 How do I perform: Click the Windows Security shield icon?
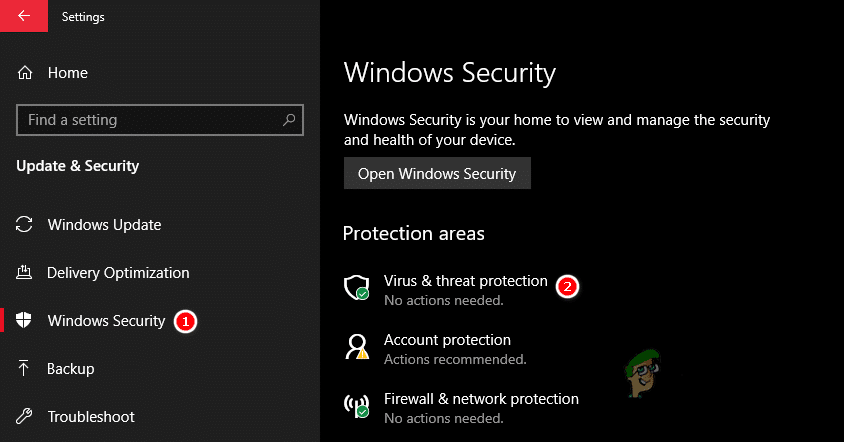pos(26,321)
